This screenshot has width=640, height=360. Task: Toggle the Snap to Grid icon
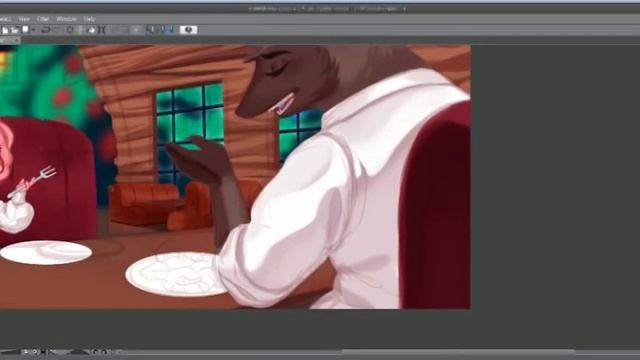171,30
